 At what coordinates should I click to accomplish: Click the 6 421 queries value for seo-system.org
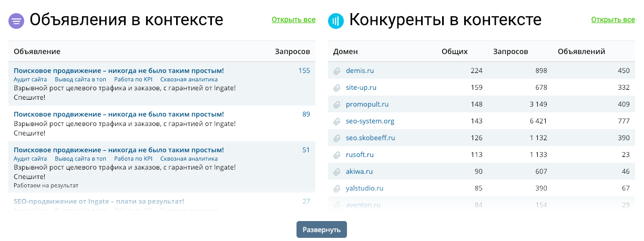pyautogui.click(x=538, y=121)
